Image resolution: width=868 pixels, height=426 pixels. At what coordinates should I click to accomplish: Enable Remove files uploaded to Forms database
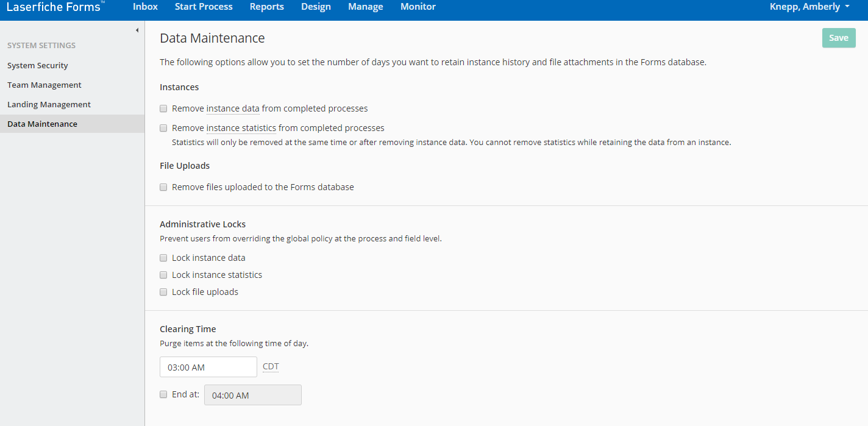click(x=163, y=187)
